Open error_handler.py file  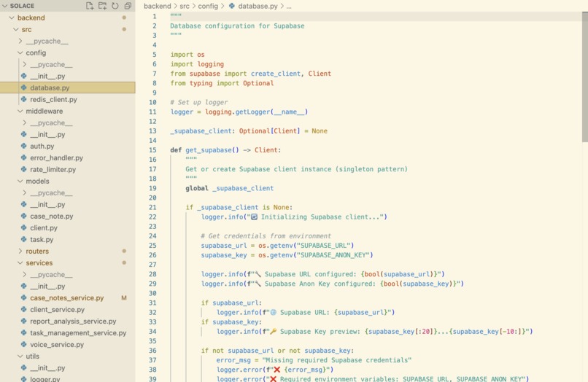pyautogui.click(x=56, y=157)
